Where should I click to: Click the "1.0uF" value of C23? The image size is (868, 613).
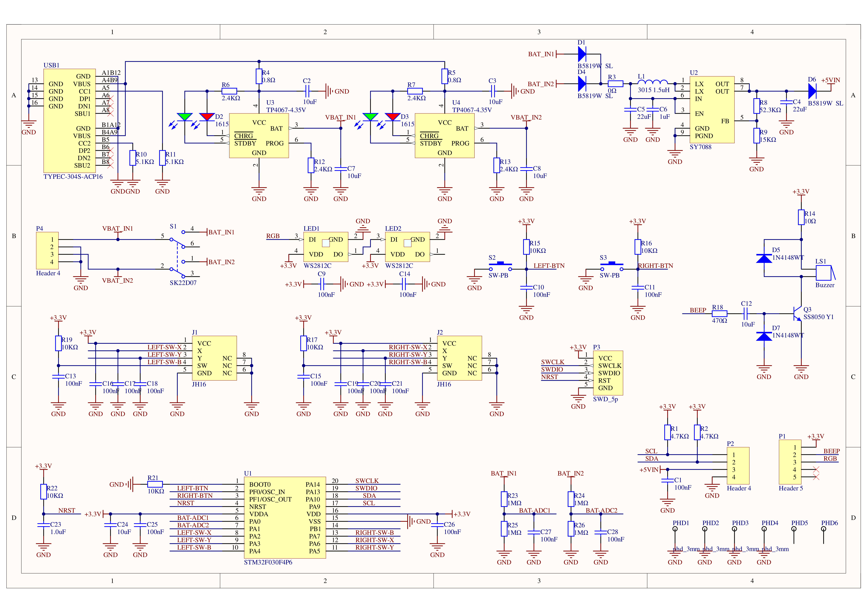coord(58,532)
